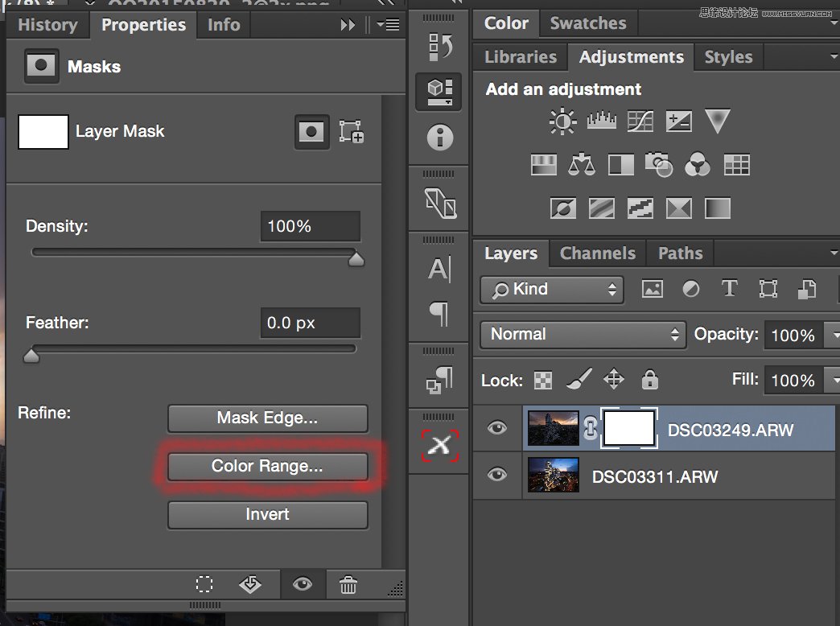840x626 pixels.
Task: Add a Photo Filter adjustment
Action: coord(659,164)
